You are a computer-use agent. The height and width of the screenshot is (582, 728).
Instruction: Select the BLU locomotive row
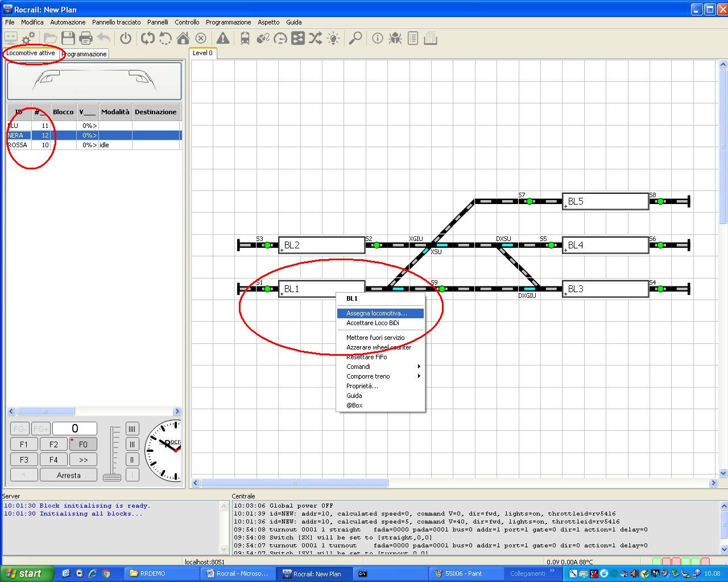(x=94, y=126)
